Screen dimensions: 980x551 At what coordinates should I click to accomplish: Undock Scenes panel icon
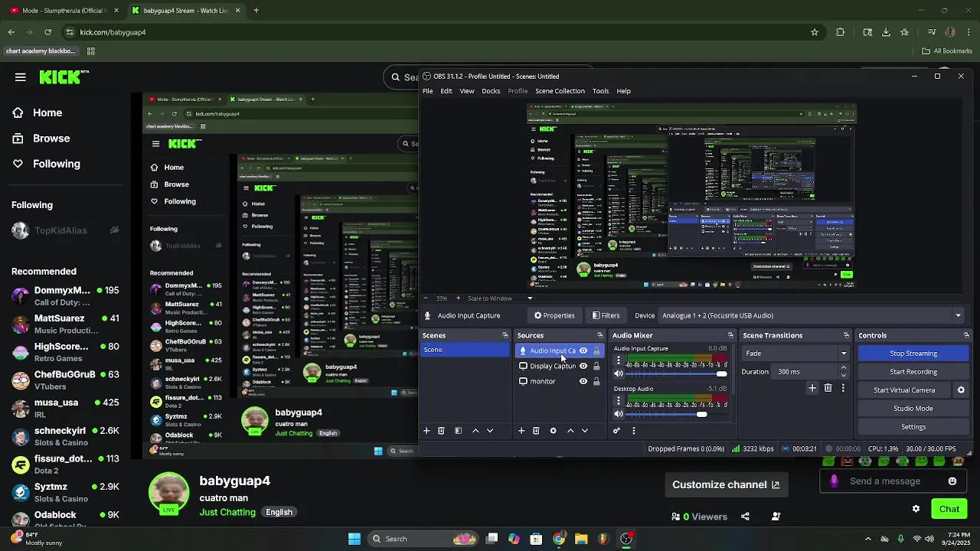point(505,335)
